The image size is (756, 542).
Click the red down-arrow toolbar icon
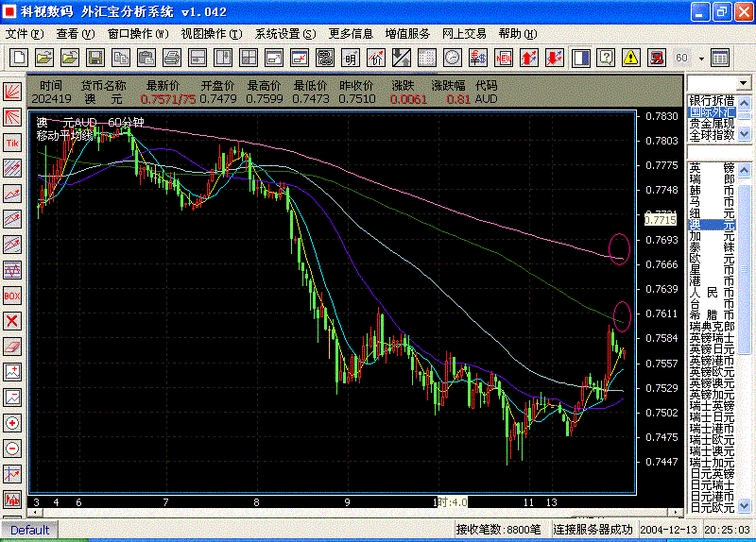[x=555, y=58]
